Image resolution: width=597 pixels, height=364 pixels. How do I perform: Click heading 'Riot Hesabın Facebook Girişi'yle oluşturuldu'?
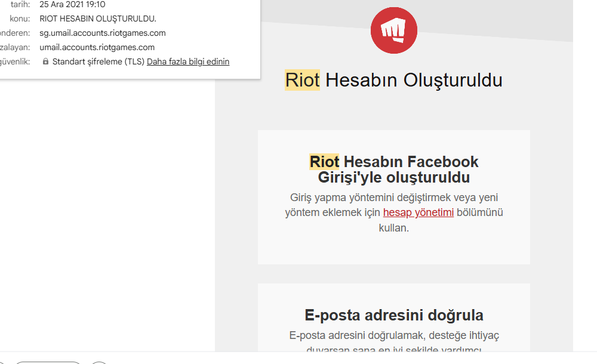(393, 169)
